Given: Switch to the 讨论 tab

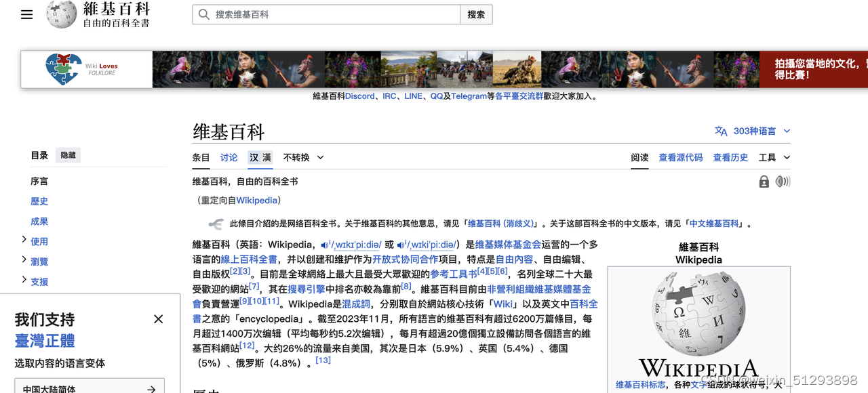Looking at the screenshot, I should [229, 157].
